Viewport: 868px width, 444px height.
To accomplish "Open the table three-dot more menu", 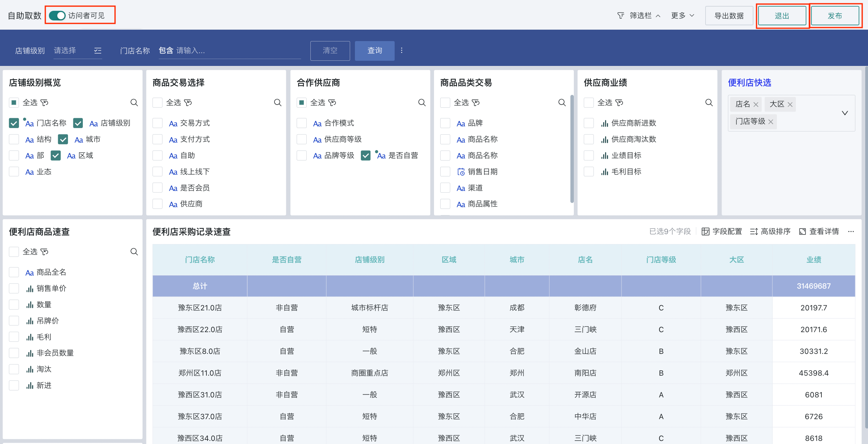I will click(x=851, y=231).
